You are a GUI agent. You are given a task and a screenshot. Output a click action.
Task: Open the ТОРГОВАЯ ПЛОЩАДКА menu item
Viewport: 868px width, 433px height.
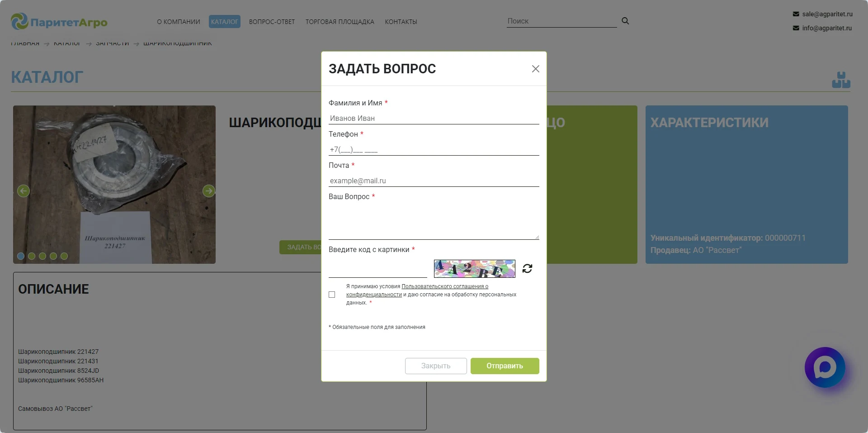340,22
